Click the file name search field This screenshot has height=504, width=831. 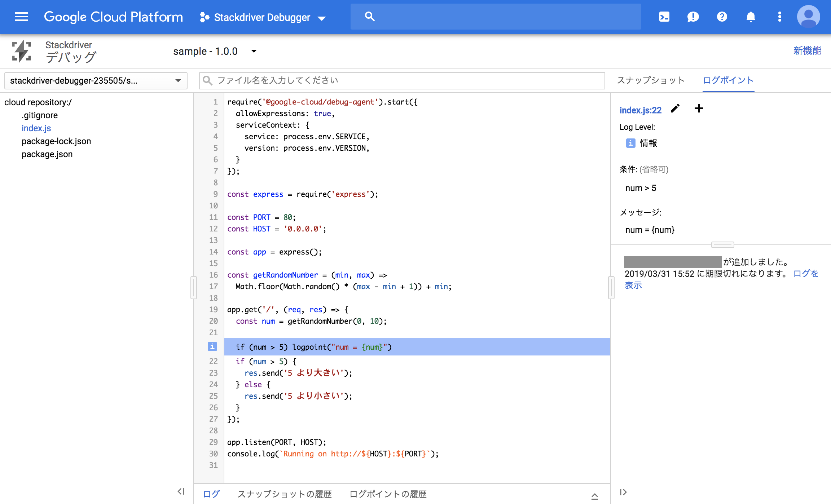(402, 80)
